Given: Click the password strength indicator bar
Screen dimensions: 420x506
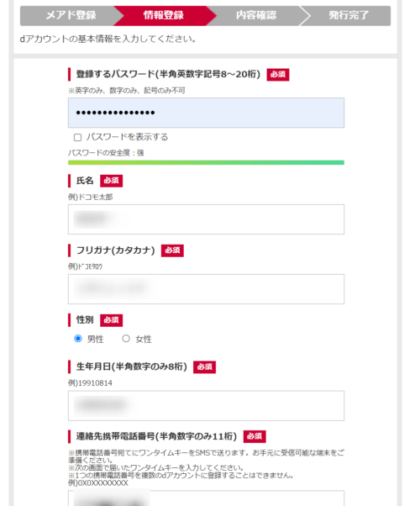Looking at the screenshot, I should point(206,162).
